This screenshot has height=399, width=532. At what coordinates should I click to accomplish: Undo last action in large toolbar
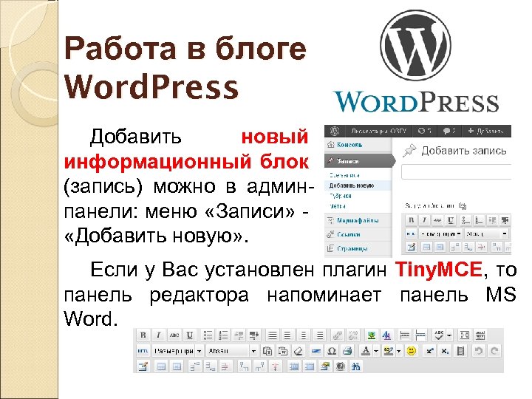click(x=478, y=351)
